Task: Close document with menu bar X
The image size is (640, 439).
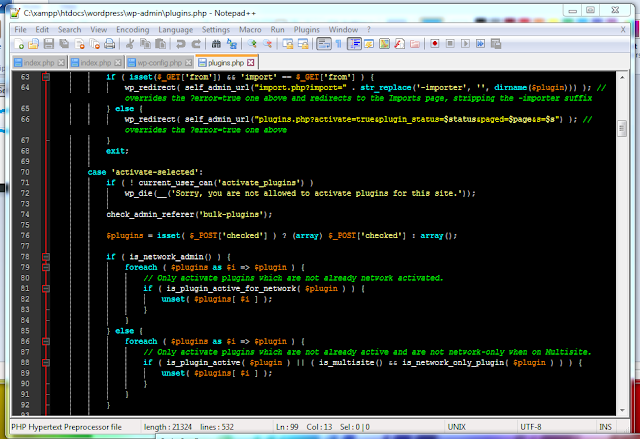Action: [623, 29]
